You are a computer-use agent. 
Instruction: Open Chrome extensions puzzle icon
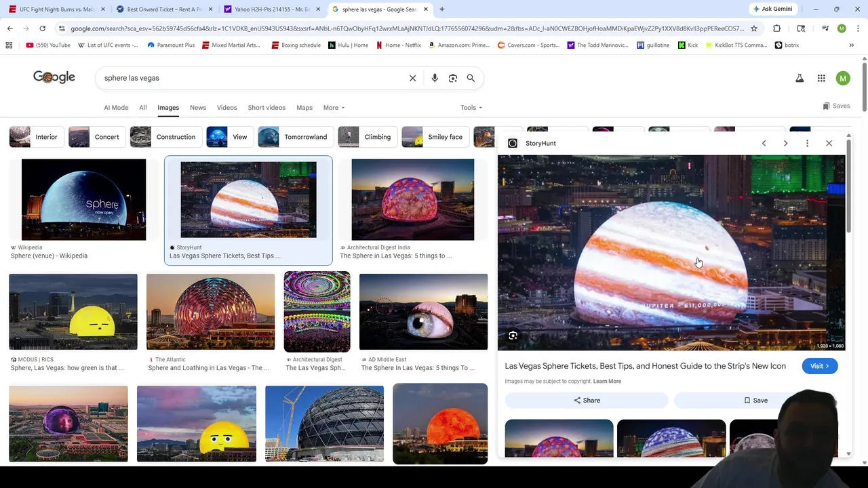click(776, 28)
